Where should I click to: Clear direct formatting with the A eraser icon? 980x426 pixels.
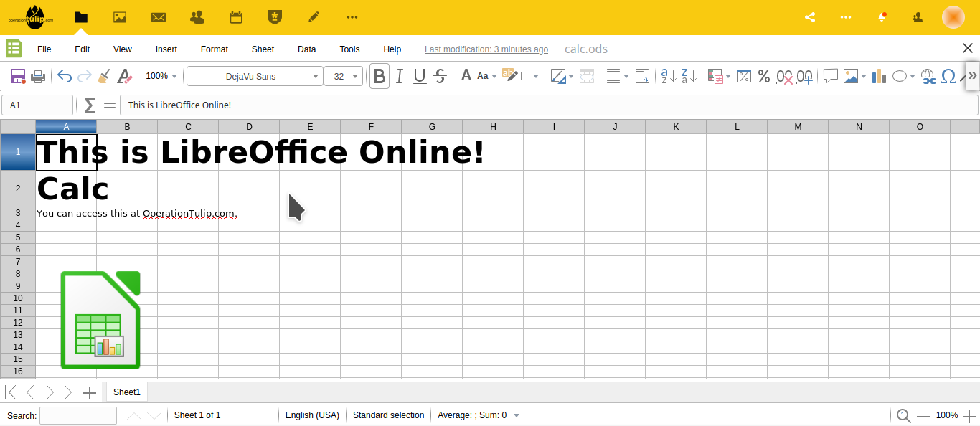point(125,76)
